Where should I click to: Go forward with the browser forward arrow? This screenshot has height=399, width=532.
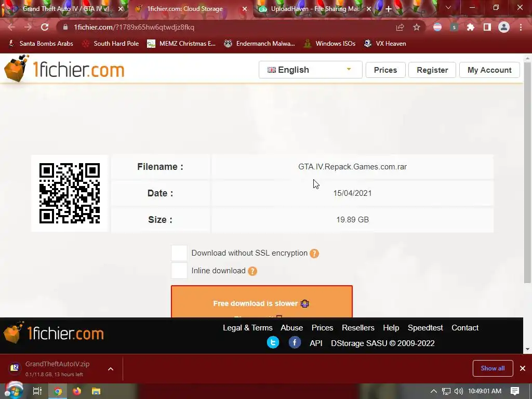(28, 27)
